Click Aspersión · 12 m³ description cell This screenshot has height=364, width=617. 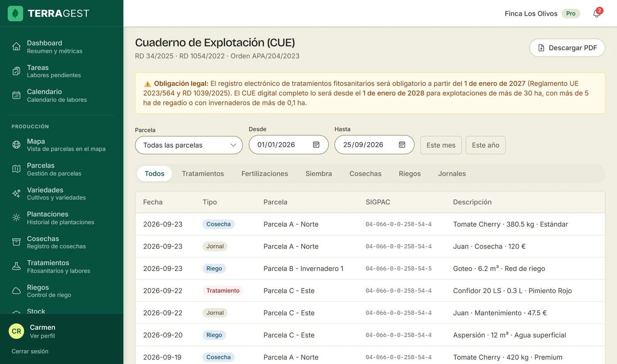[x=509, y=335]
